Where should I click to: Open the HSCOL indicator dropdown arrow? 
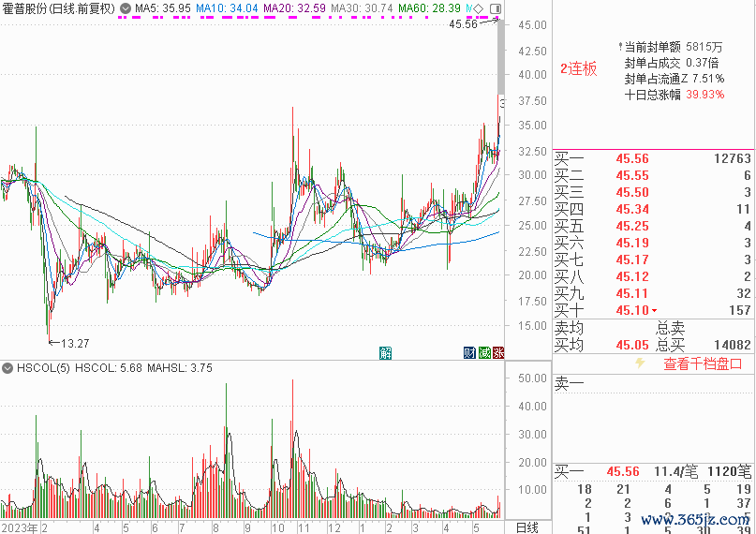pyautogui.click(x=8, y=368)
